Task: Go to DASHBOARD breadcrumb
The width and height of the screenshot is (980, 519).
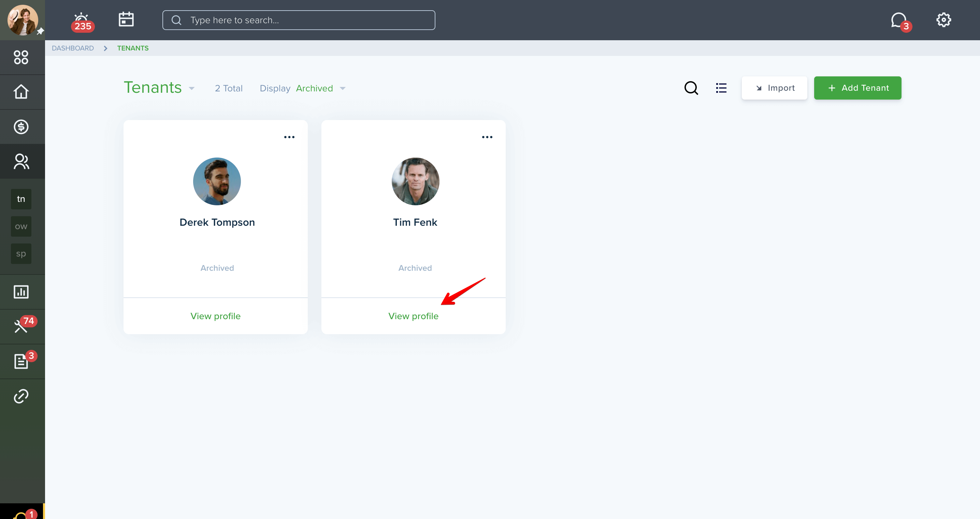Action: click(x=73, y=48)
